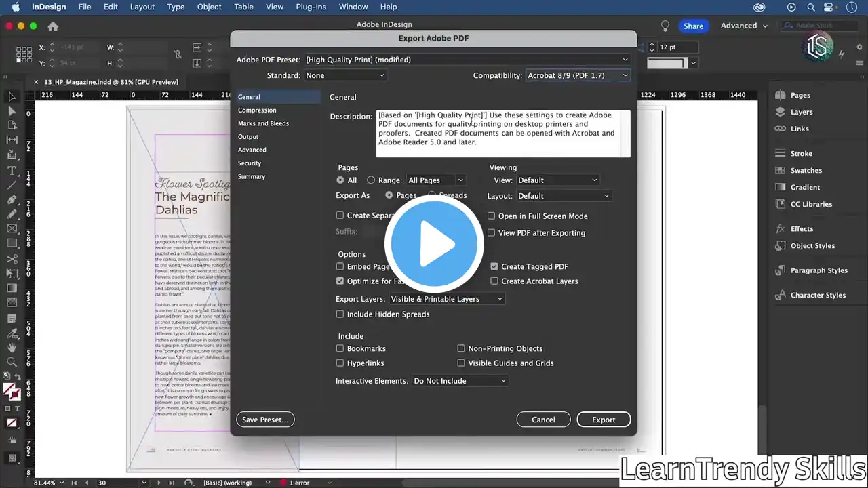Enable Create Acrobat Layers
868x488 pixels.
click(x=494, y=281)
